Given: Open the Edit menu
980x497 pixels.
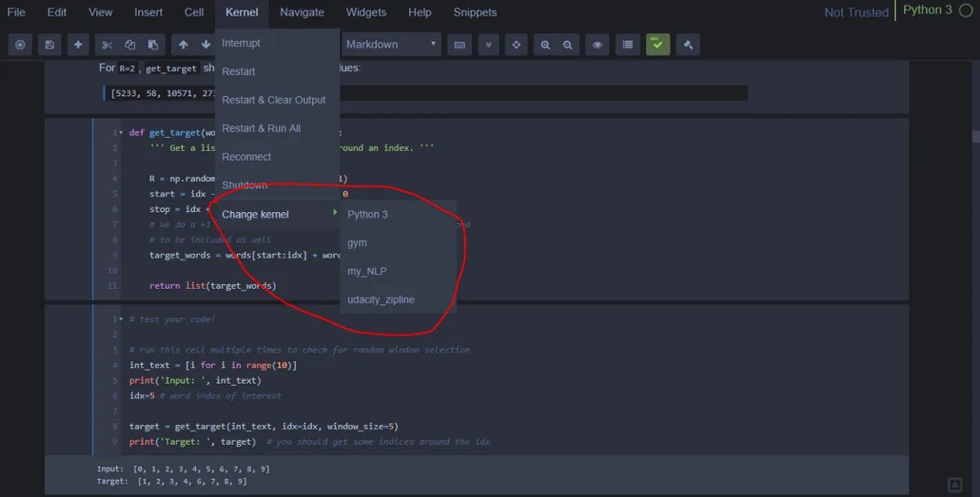Looking at the screenshot, I should (57, 12).
